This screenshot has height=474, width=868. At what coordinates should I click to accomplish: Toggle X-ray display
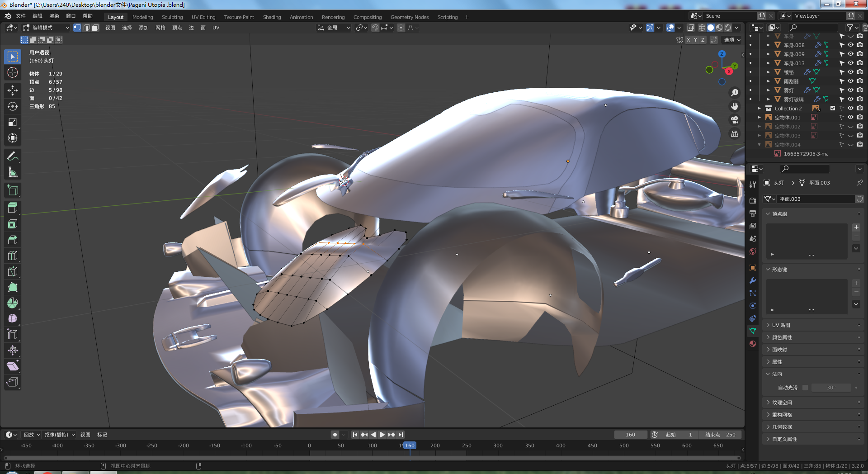click(x=690, y=28)
